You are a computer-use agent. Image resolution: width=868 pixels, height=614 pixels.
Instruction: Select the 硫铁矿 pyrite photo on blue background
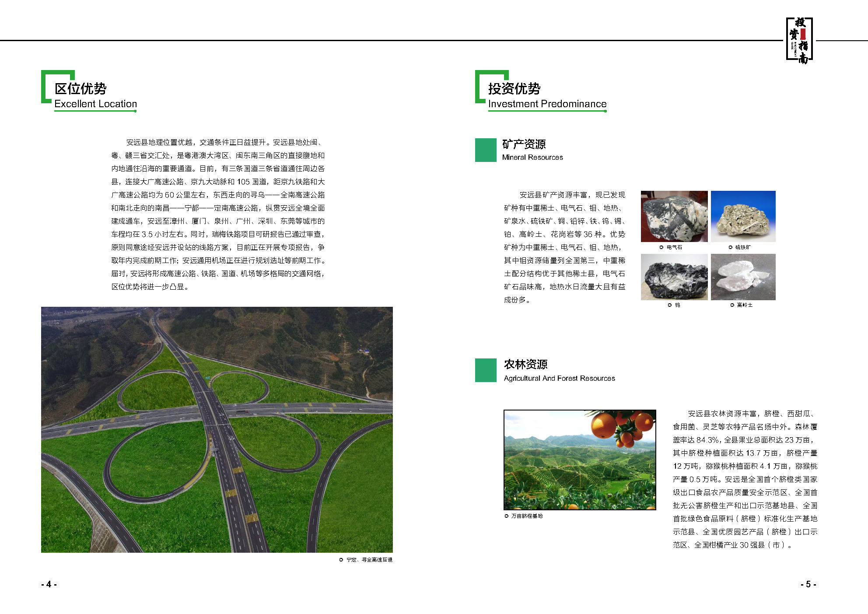[x=743, y=216]
